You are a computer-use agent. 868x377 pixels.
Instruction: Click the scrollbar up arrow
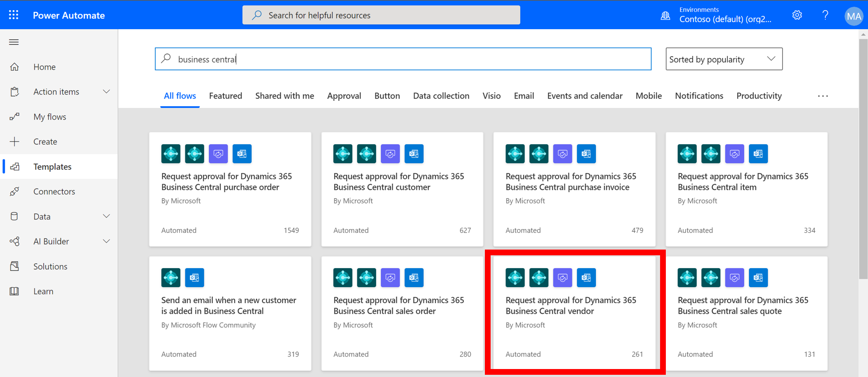point(863,34)
